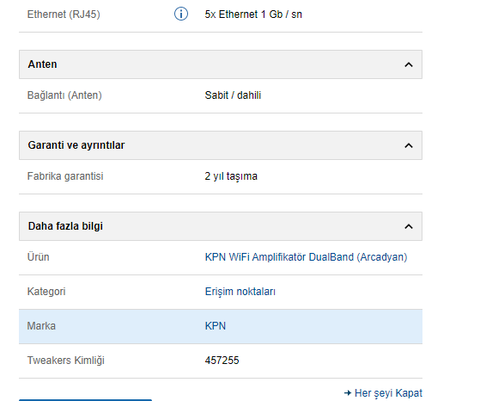Collapse the Anten section chevron
The image size is (480, 401).
(x=408, y=65)
